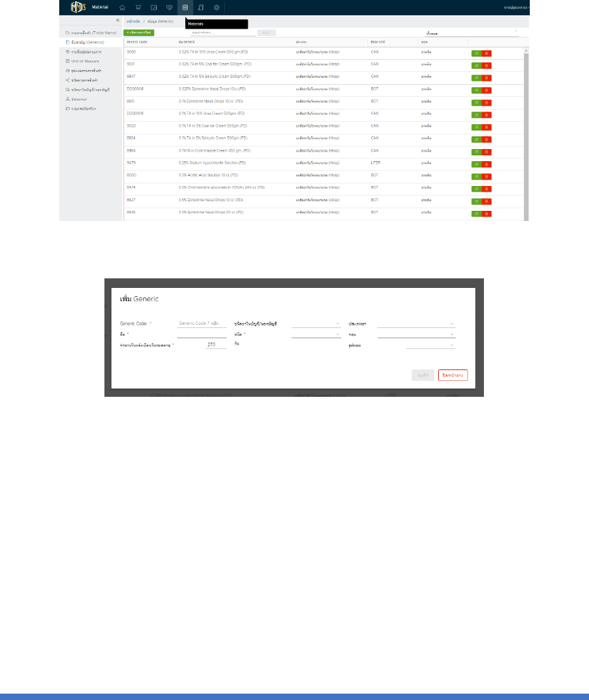Click the MMIS logo

(x=78, y=7)
